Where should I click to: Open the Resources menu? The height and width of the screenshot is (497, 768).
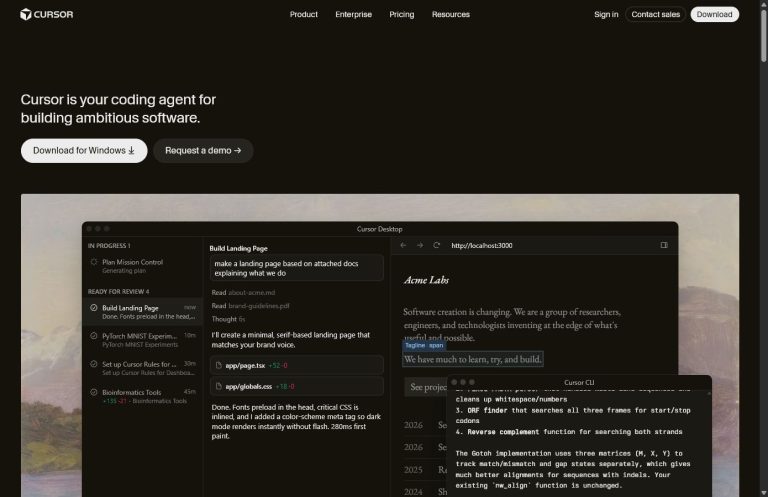click(x=451, y=14)
